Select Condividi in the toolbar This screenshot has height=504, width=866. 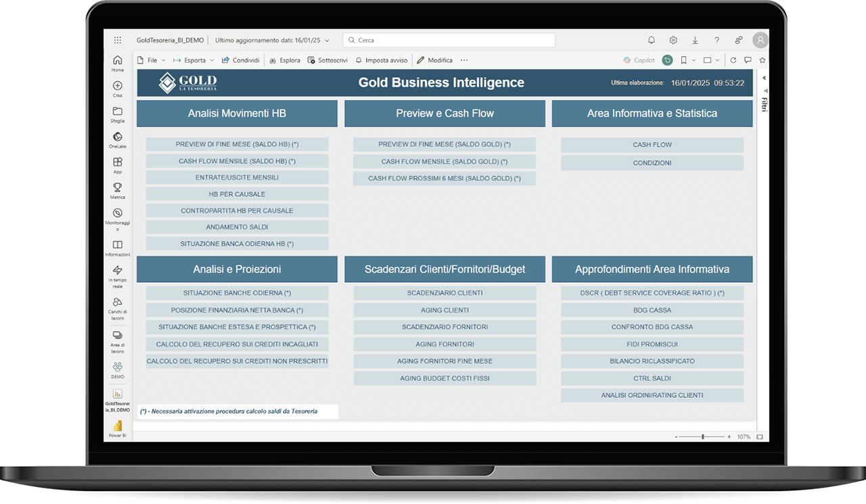(x=241, y=60)
